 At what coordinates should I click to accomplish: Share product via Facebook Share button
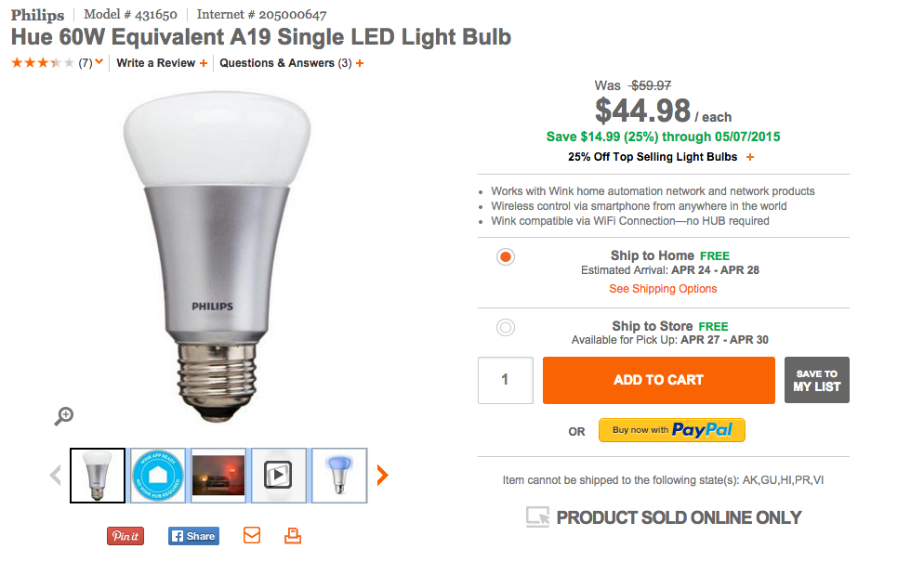(192, 536)
